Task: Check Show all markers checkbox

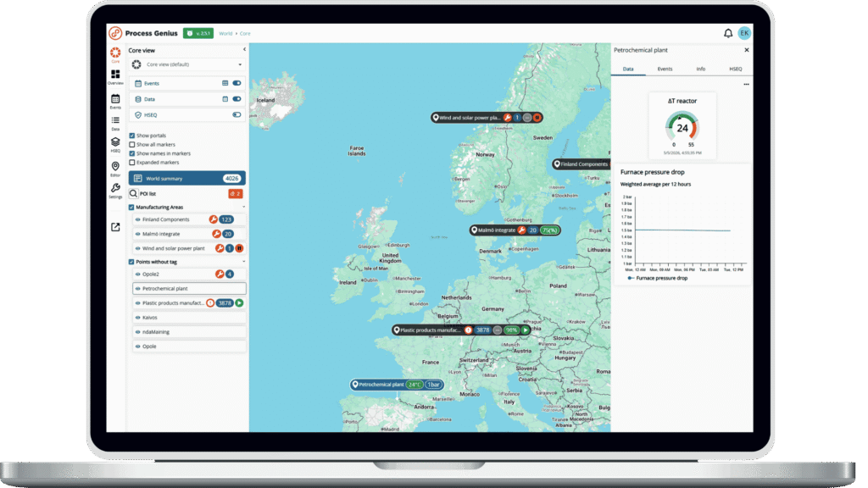Action: [131, 144]
